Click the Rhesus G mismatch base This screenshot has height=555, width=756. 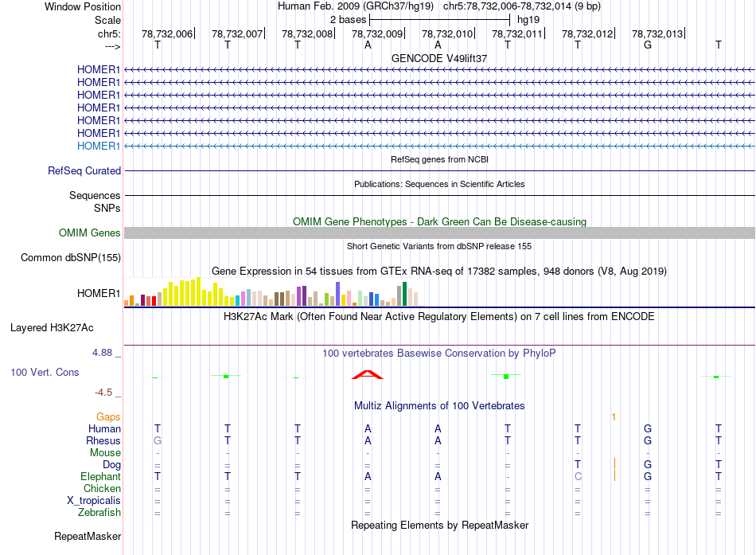click(x=158, y=440)
